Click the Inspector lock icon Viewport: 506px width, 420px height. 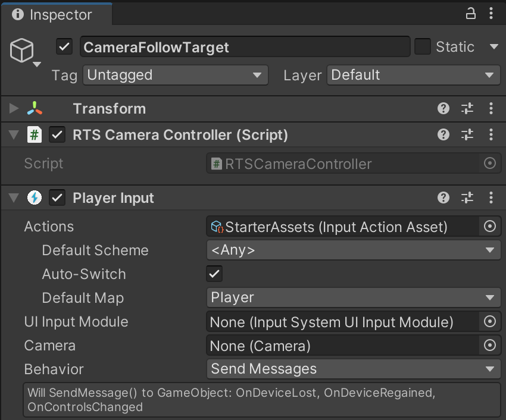click(x=470, y=13)
